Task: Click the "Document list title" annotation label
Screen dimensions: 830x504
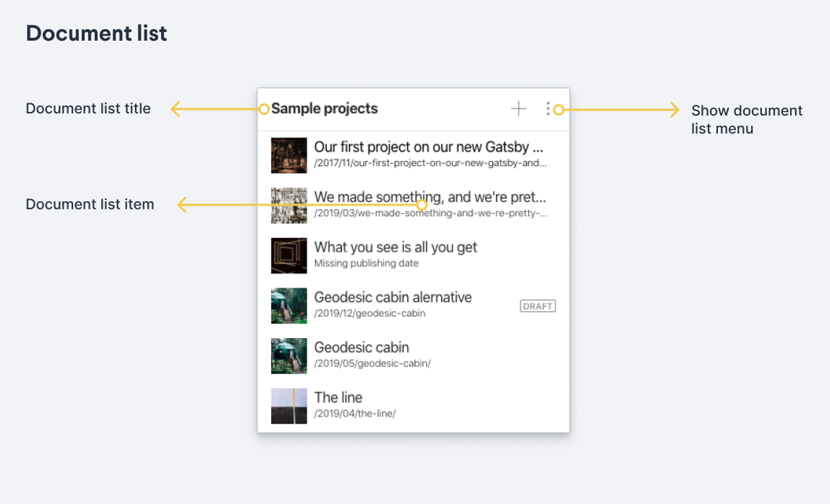Action: click(88, 109)
